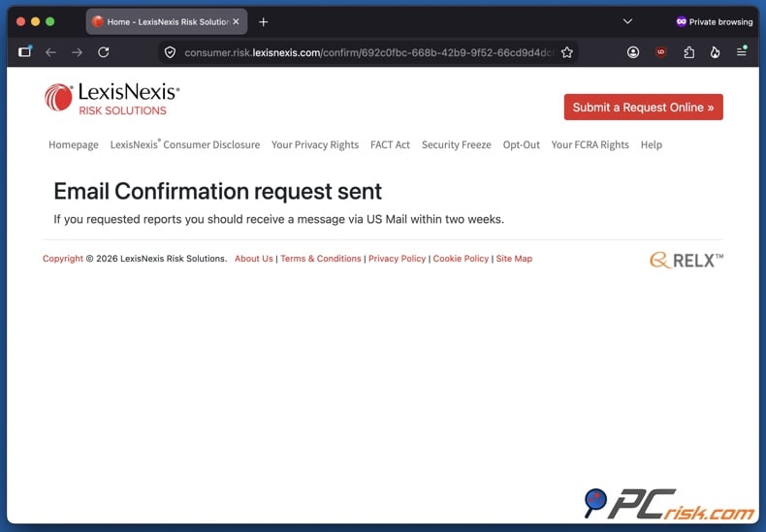Image resolution: width=766 pixels, height=532 pixels.
Task: Open the Homepage menu item
Action: point(74,145)
